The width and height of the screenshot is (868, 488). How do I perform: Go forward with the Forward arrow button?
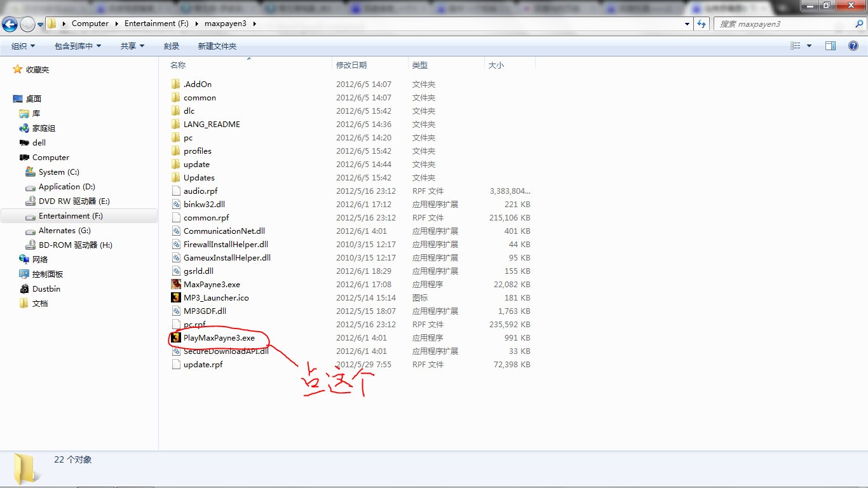click(27, 24)
